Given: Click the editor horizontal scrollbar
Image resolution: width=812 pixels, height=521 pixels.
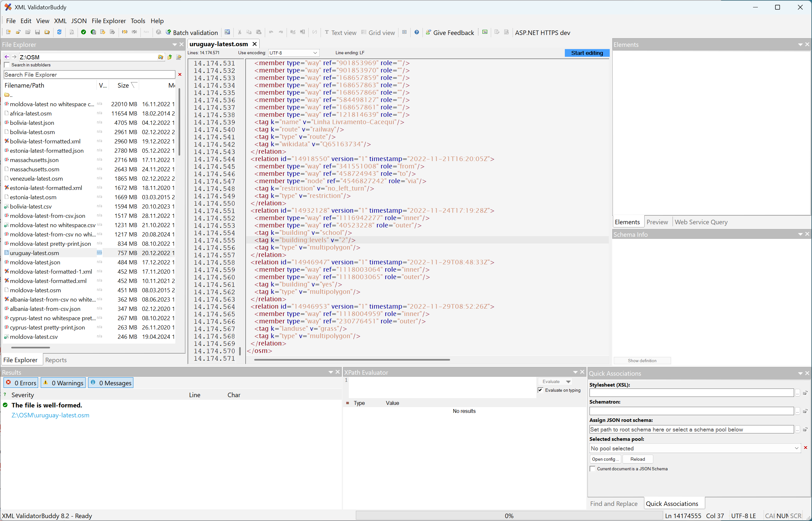Looking at the screenshot, I should (352, 360).
